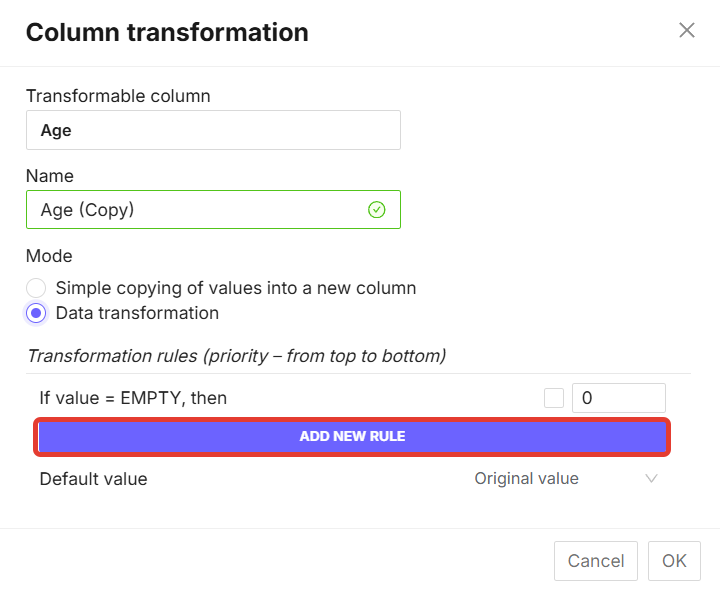Viewport: 720px width, 593px height.
Task: Close the Column transformation dialog
Action: (x=686, y=30)
